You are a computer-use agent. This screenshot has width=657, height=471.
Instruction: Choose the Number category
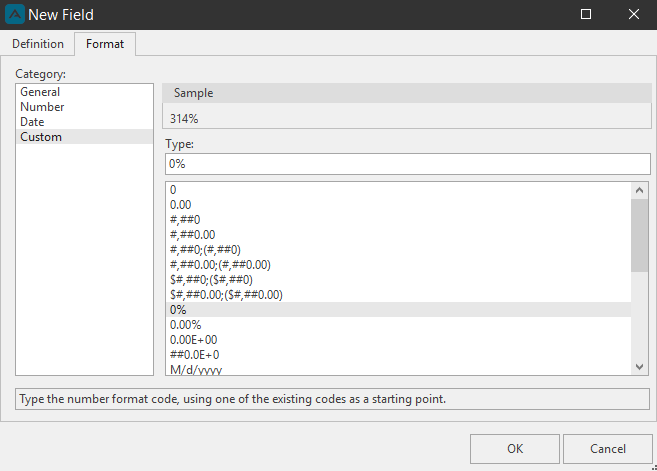(x=84, y=107)
